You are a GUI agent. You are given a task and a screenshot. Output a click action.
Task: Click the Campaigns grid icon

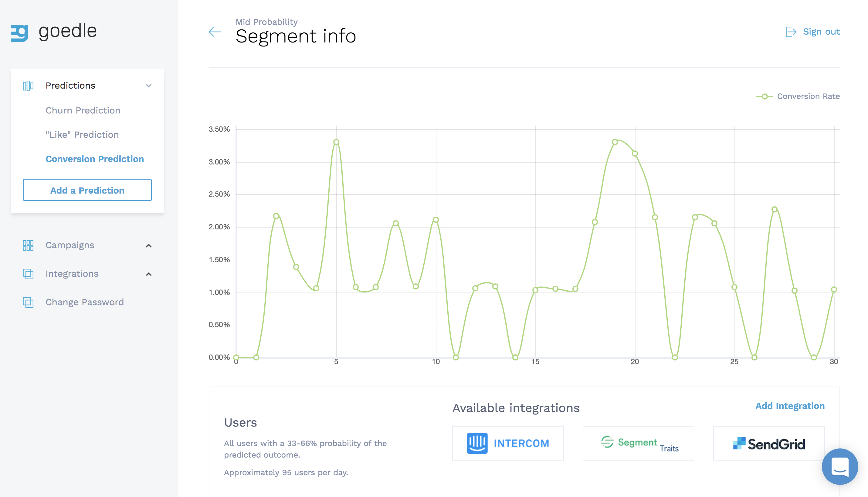[28, 245]
